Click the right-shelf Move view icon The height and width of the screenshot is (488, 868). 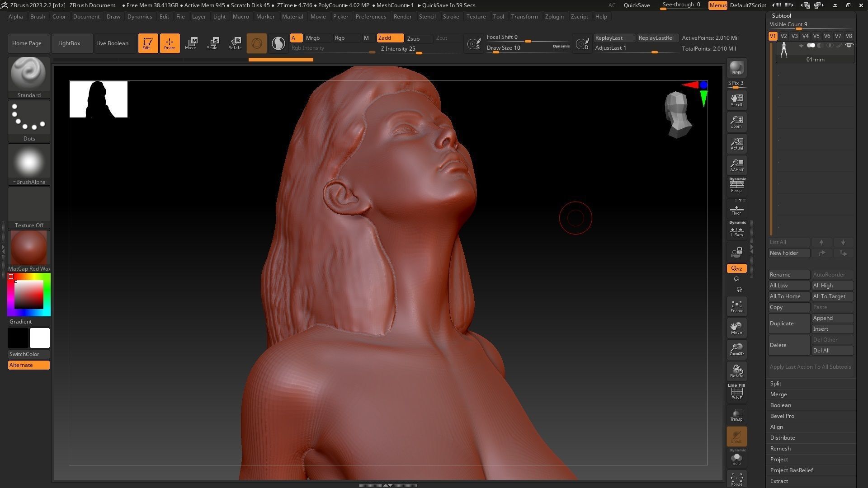[736, 328]
